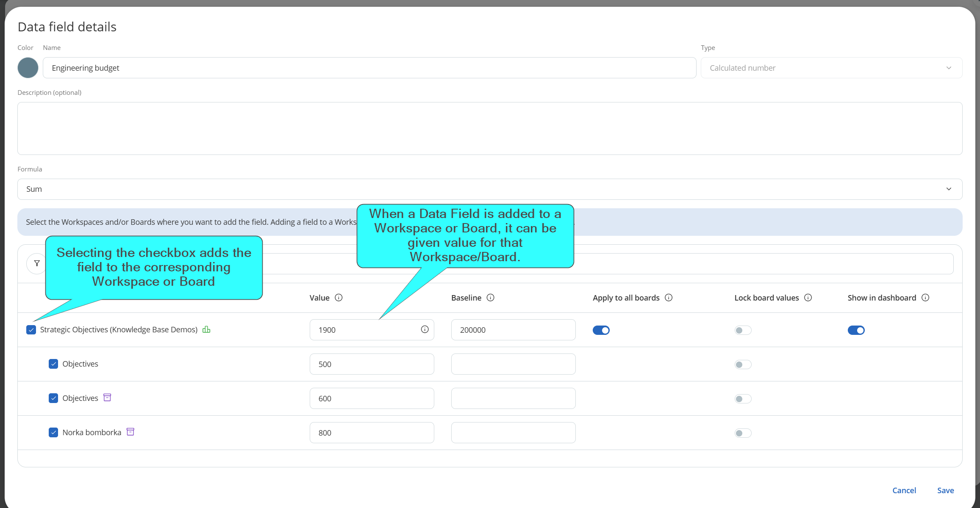Viewport: 980px width, 508px height.
Task: Click the filter funnel icon
Action: pyautogui.click(x=37, y=263)
